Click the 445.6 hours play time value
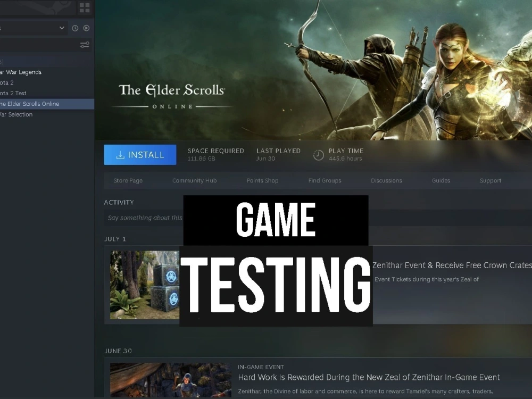Viewport: 532px width, 399px height. [x=345, y=159]
